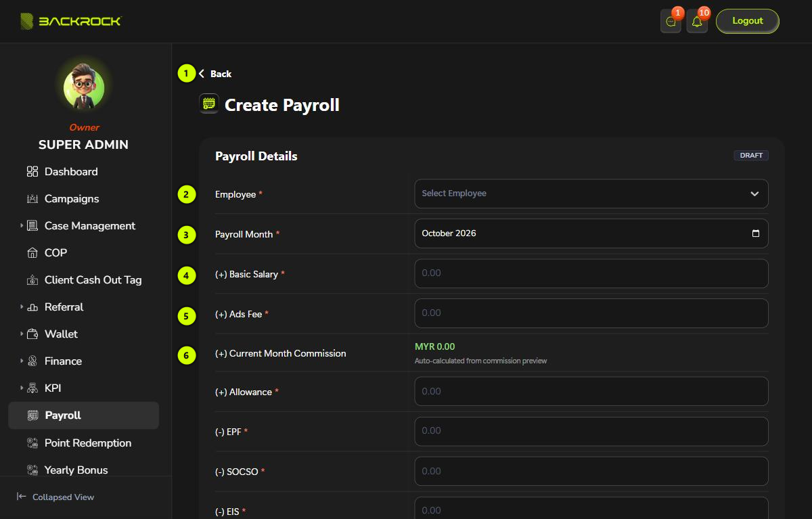The image size is (812, 519).
Task: Click the Back chevron arrow
Action: [x=202, y=74]
